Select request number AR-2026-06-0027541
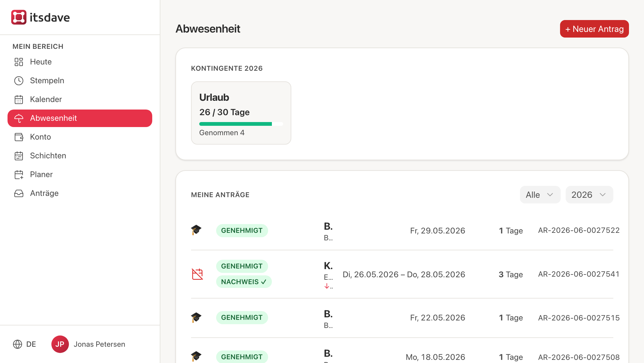The width and height of the screenshot is (644, 363). point(579,274)
